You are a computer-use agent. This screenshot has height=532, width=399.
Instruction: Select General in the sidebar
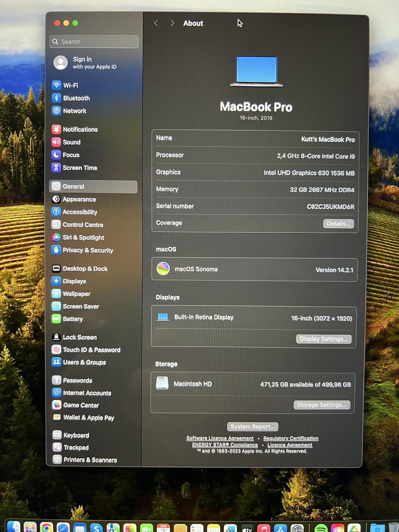click(93, 187)
